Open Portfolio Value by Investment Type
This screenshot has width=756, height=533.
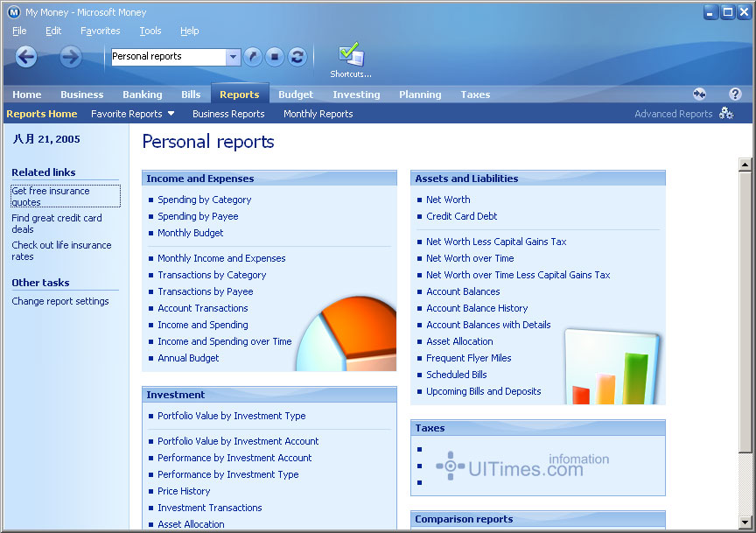(x=231, y=416)
